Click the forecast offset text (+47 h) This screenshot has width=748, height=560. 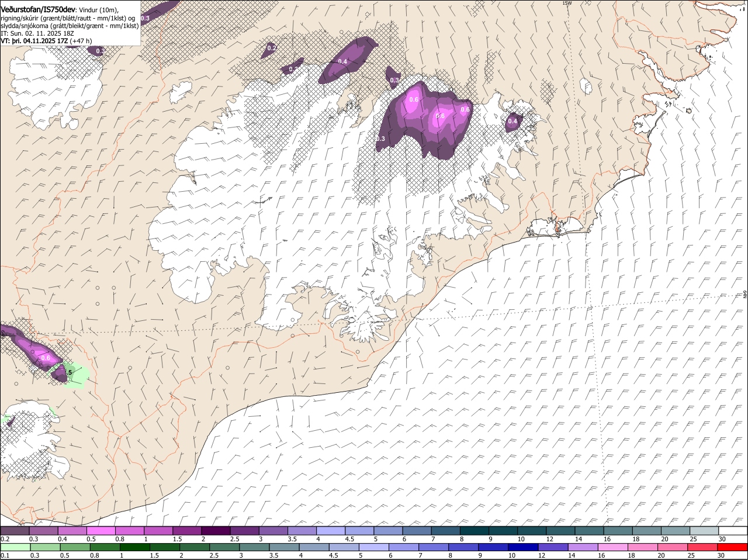[x=81, y=41]
